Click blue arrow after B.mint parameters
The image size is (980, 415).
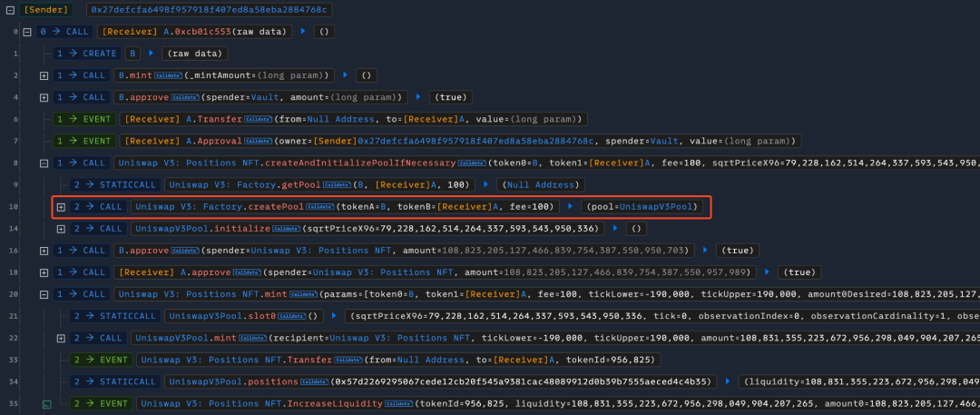[346, 75]
